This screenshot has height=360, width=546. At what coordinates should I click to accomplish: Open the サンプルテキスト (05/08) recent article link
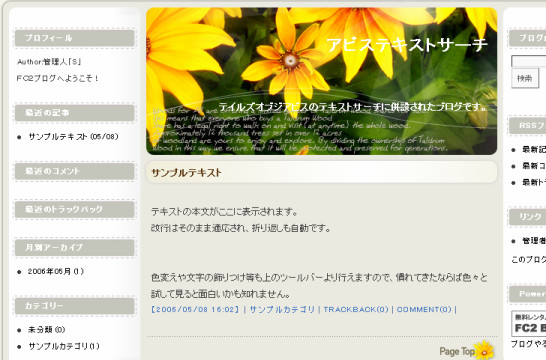coord(73,136)
